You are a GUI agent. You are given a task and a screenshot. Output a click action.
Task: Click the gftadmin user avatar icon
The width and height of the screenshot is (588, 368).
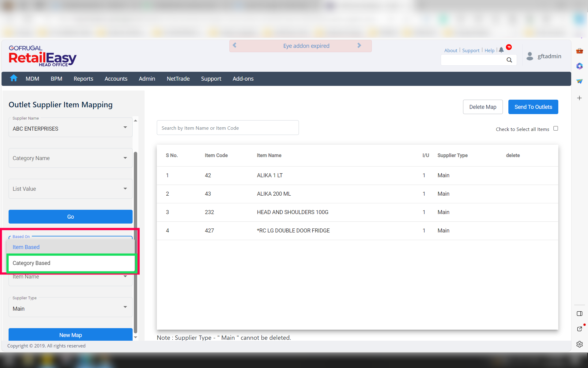530,56
